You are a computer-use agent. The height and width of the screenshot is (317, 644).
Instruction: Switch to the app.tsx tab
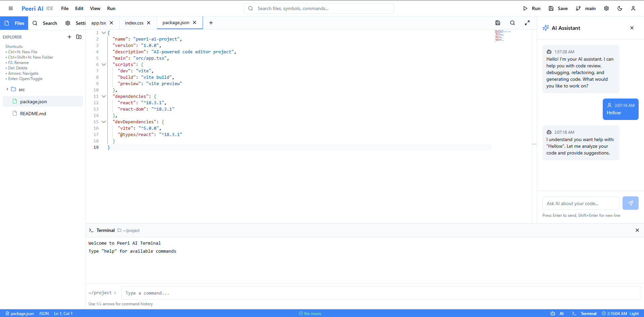(99, 23)
